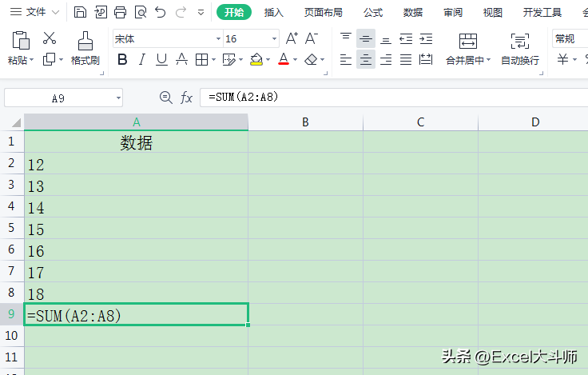
Task: Click cell containing 15
Action: [136, 228]
